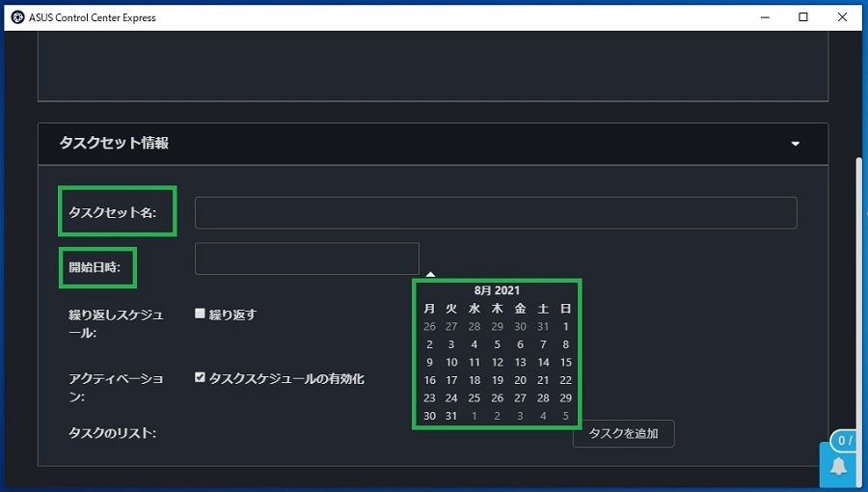Select date 22 in the calendar

(566, 380)
